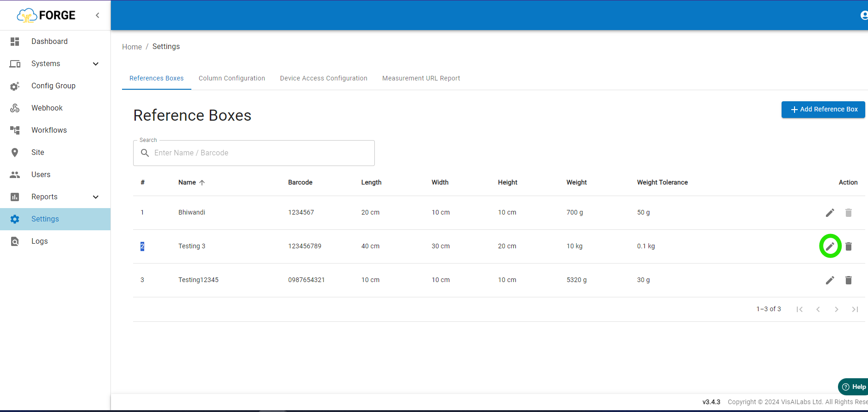Select the Testing 3 name cell
868x412 pixels.
192,246
